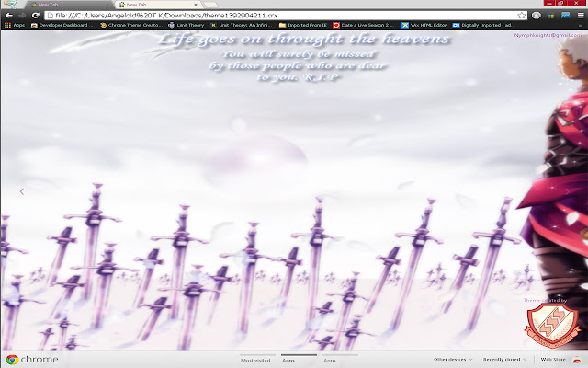Click the shield emblem under Theme created by
The image size is (588, 368).
coord(551,325)
